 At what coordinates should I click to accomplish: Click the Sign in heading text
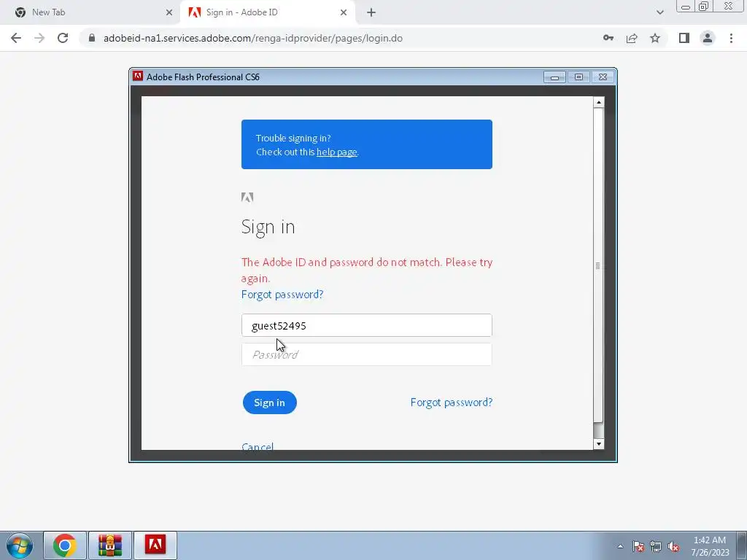pos(268,227)
